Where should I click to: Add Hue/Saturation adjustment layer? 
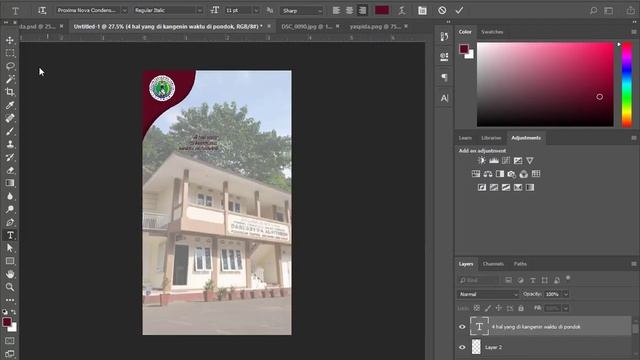coord(476,174)
